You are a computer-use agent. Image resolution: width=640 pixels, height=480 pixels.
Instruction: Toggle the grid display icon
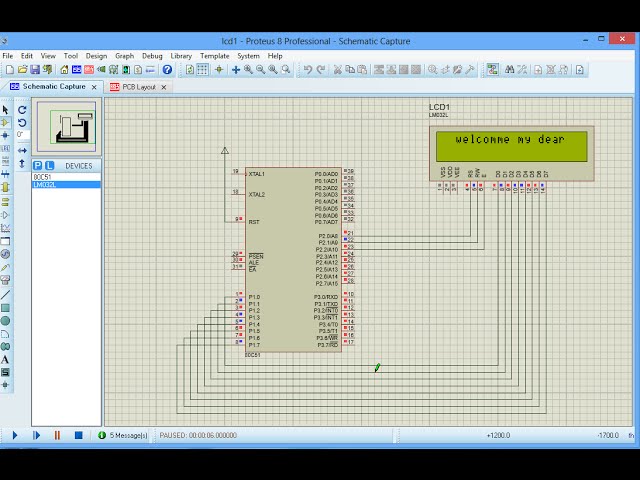click(202, 70)
